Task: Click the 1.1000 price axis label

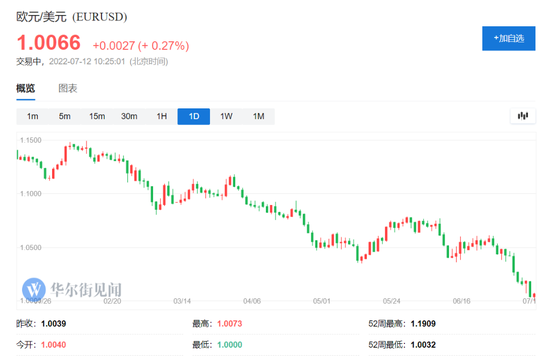Action: point(31,194)
